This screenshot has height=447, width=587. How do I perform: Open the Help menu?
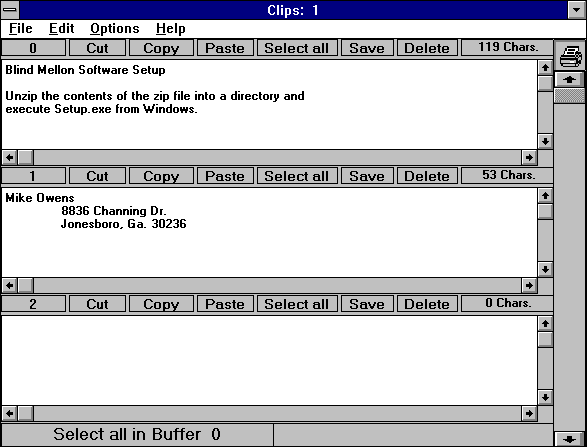(170, 28)
